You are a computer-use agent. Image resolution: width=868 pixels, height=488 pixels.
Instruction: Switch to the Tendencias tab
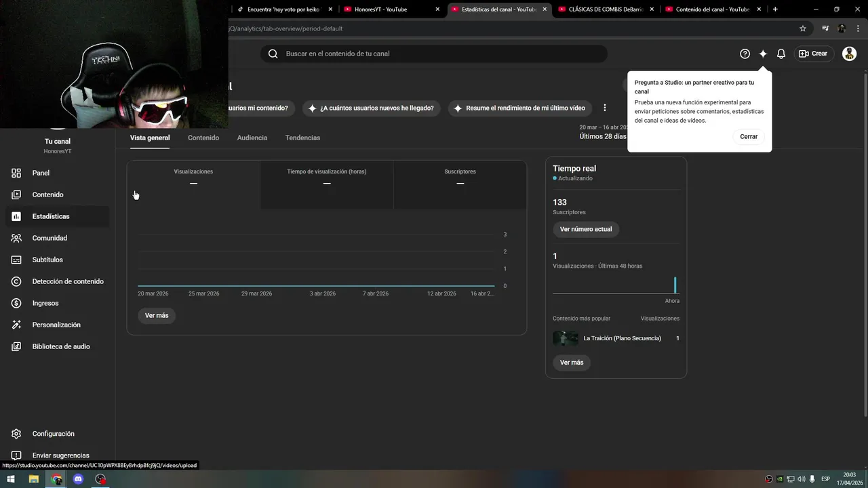click(302, 138)
